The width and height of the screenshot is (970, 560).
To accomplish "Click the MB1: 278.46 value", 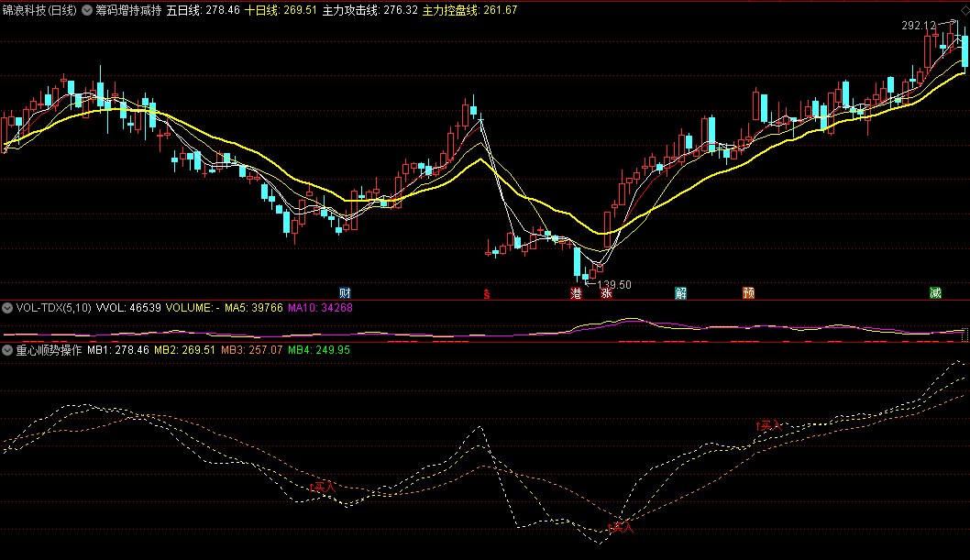I will (x=118, y=350).
